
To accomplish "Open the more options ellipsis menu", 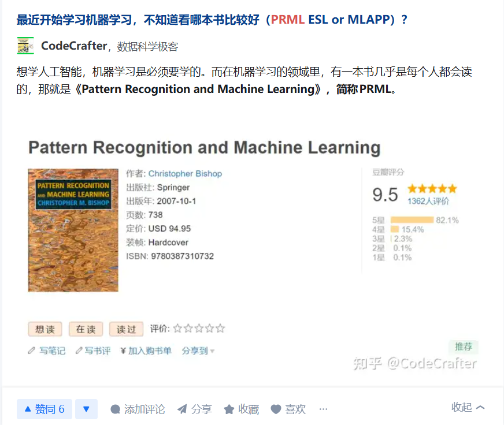I will coord(323,409).
